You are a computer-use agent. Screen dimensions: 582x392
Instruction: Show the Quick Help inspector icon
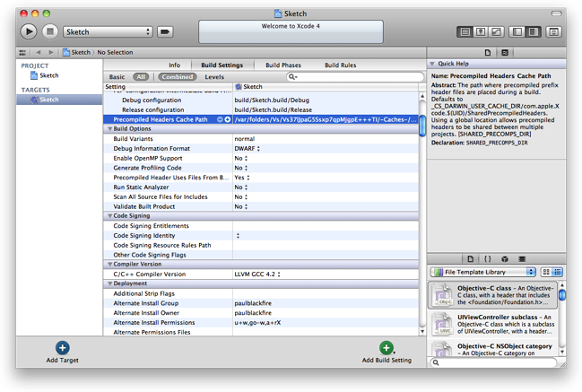[x=505, y=53]
